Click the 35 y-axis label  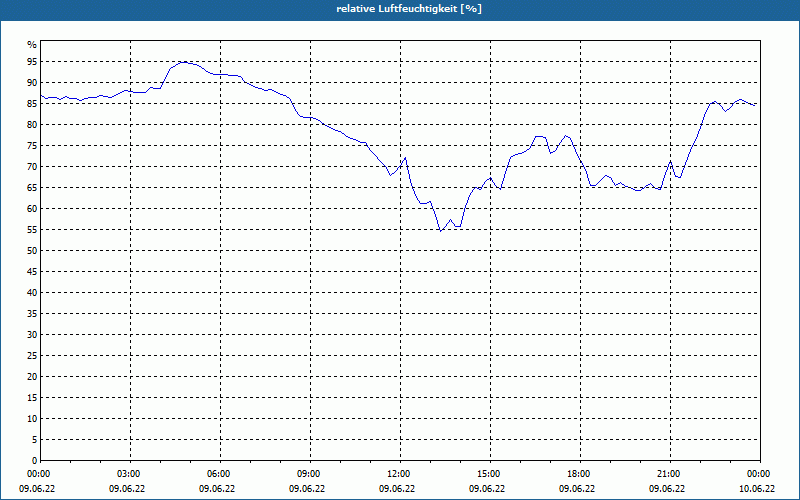tap(32, 314)
